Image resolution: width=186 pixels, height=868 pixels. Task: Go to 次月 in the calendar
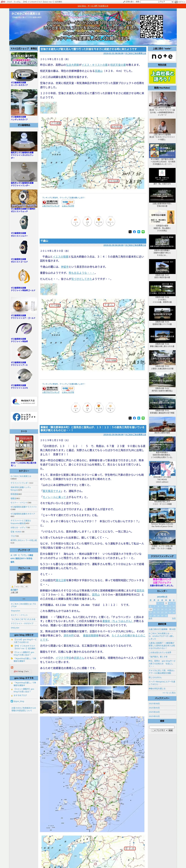pyautogui.click(x=174, y=618)
